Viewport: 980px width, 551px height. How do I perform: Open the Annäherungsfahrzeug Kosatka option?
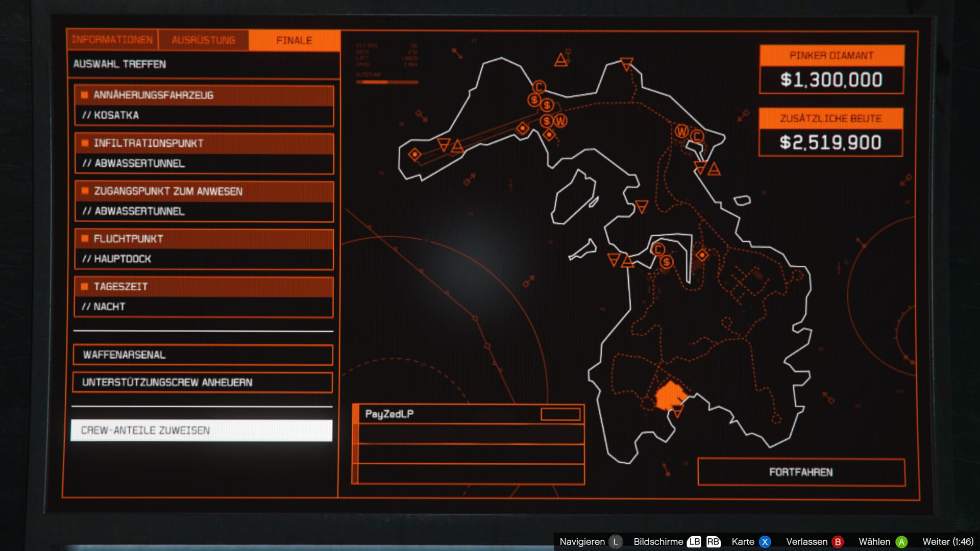click(x=204, y=105)
